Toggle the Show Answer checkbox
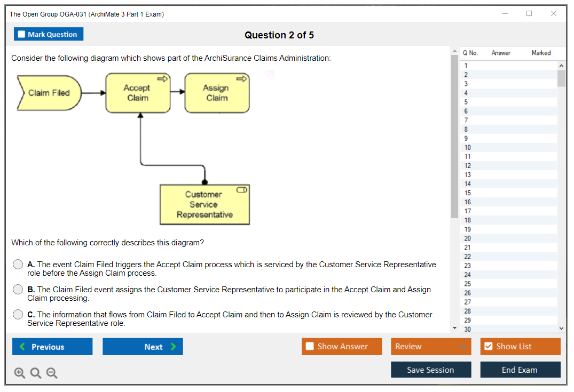The height and width of the screenshot is (392, 574). 310,347
